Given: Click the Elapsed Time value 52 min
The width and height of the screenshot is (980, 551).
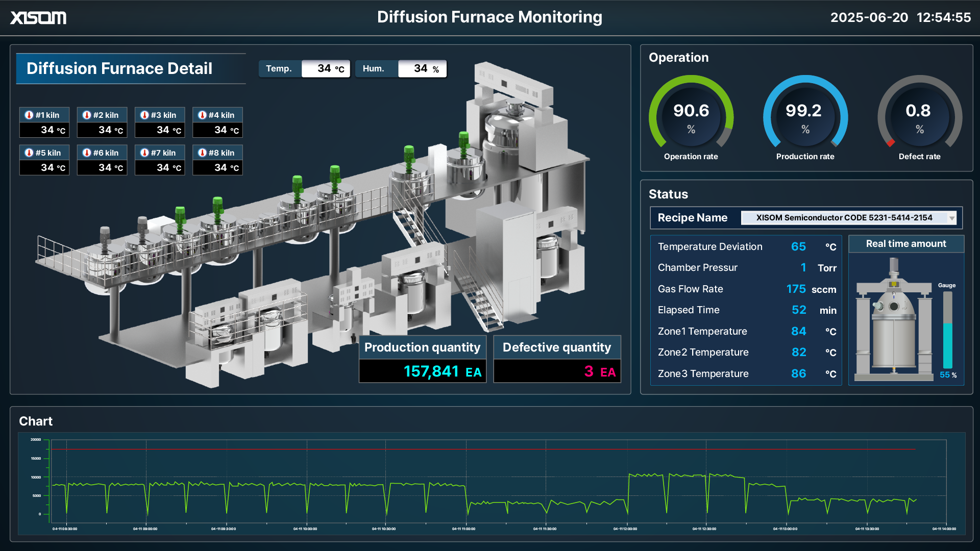Looking at the screenshot, I should 799,310.
